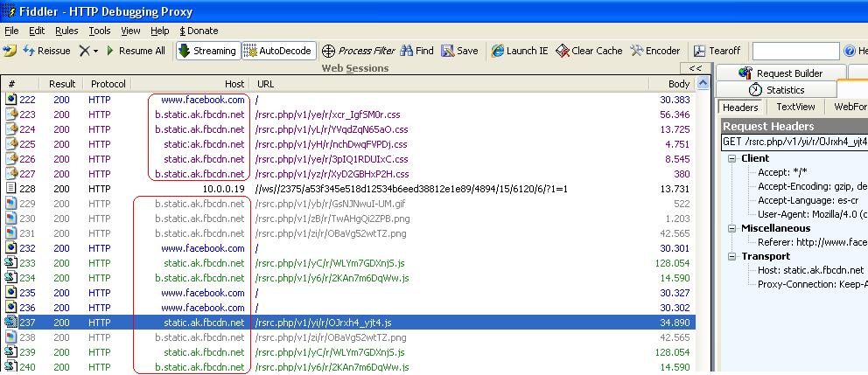Viewport: 868px width, 375px height.
Task: Click script icon of selected session 237
Action: coord(11,323)
